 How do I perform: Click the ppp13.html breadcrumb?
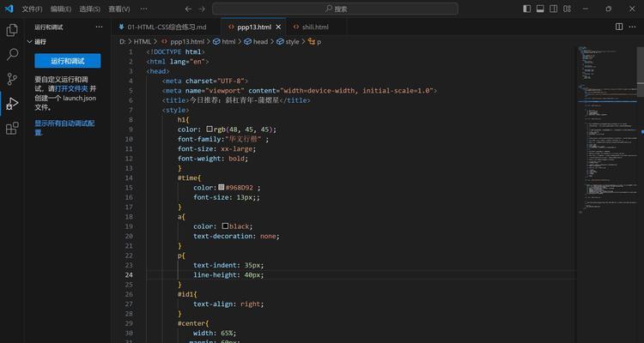pos(182,41)
